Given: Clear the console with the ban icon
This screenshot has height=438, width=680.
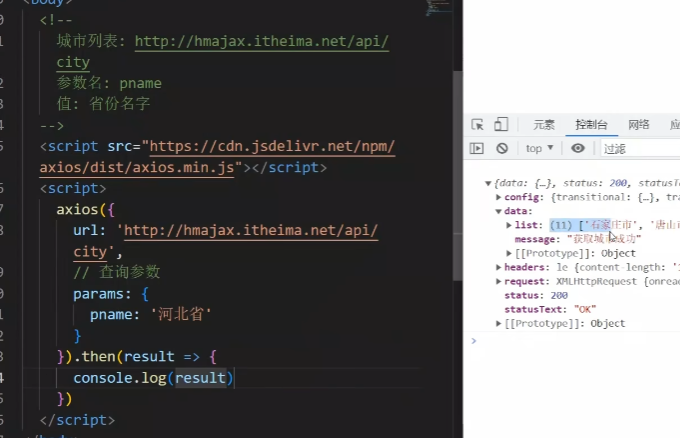Looking at the screenshot, I should tap(502, 148).
